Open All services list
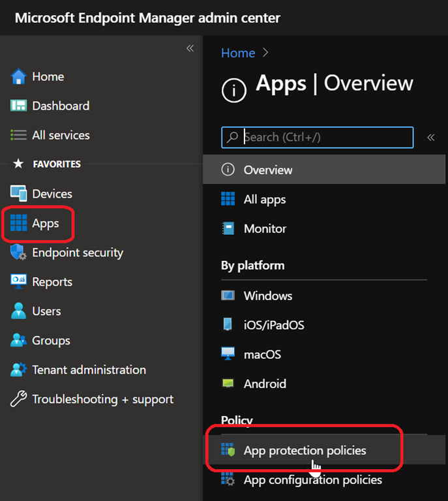Image resolution: width=448 pixels, height=501 pixels. [x=61, y=135]
